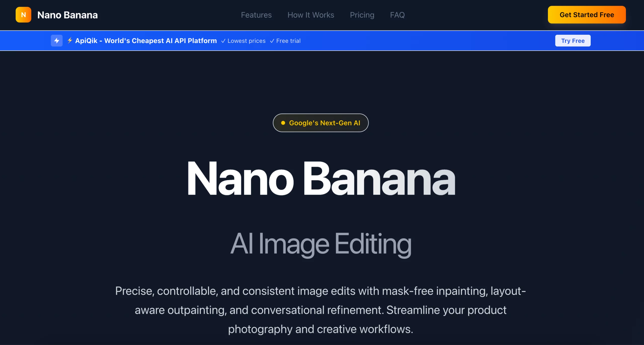This screenshot has height=345, width=644.
Task: Click the Google's Next-Gen AI pill badge
Action: point(324,123)
